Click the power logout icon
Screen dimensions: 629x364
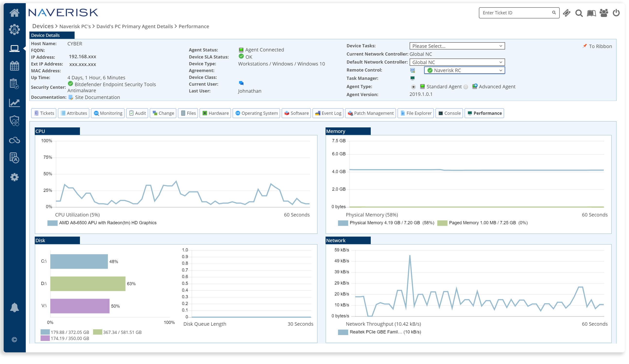[616, 13]
